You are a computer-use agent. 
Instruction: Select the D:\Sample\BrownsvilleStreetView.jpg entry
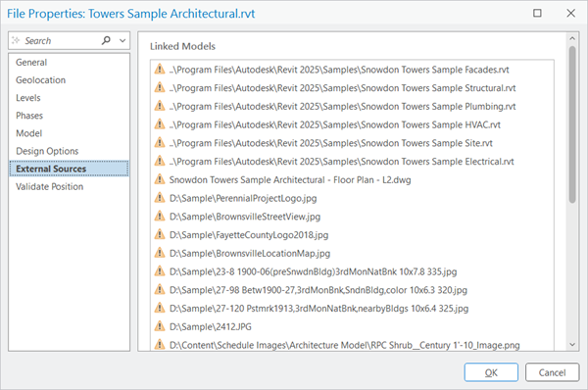coord(245,217)
